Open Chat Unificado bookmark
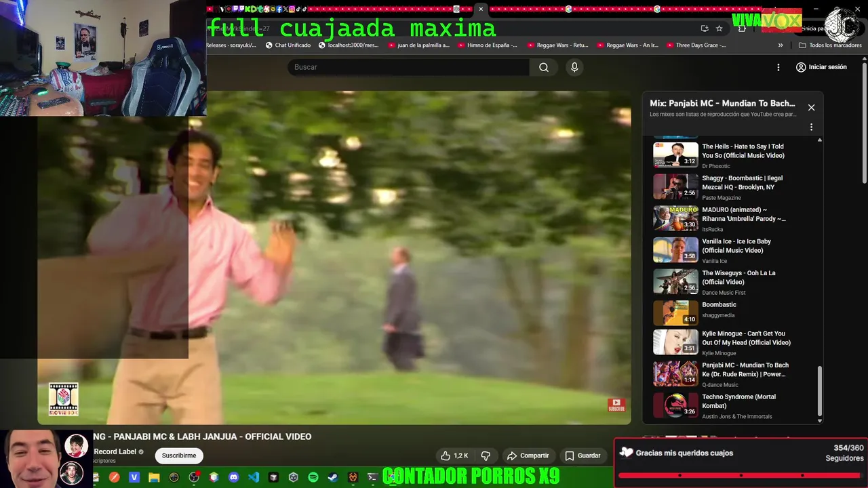Screen dimensions: 868x488 pos(288,45)
